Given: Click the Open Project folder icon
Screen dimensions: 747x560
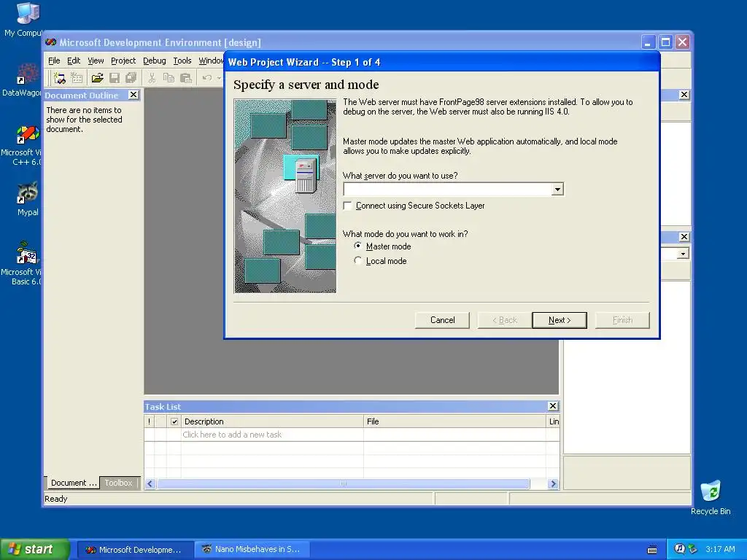Looking at the screenshot, I should coord(97,77).
